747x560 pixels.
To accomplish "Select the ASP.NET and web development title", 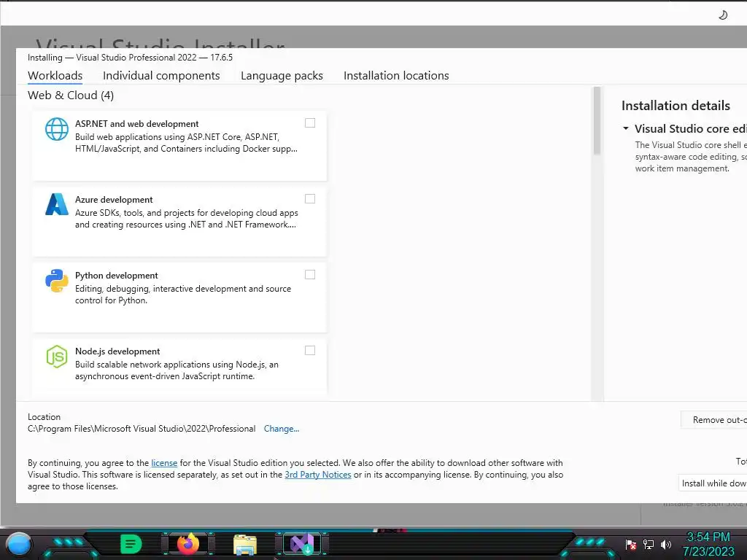I will click(x=136, y=124).
